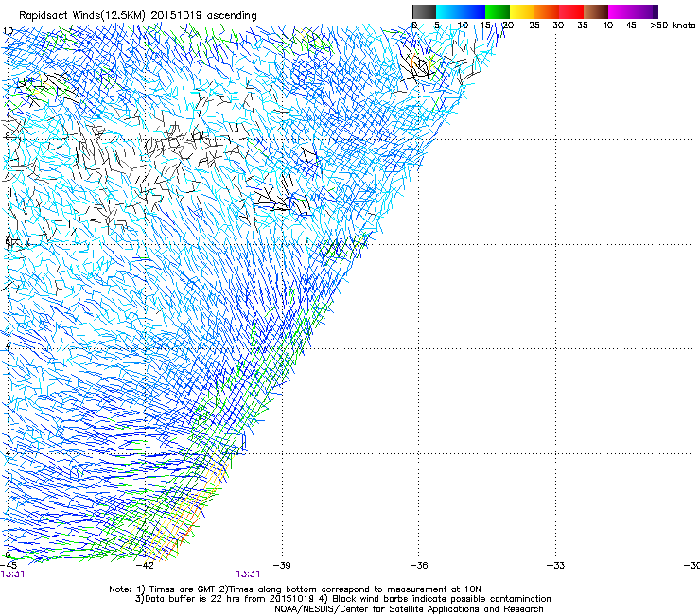
Task: Click the purple '13:31' time left of -39
Action: tap(248, 574)
